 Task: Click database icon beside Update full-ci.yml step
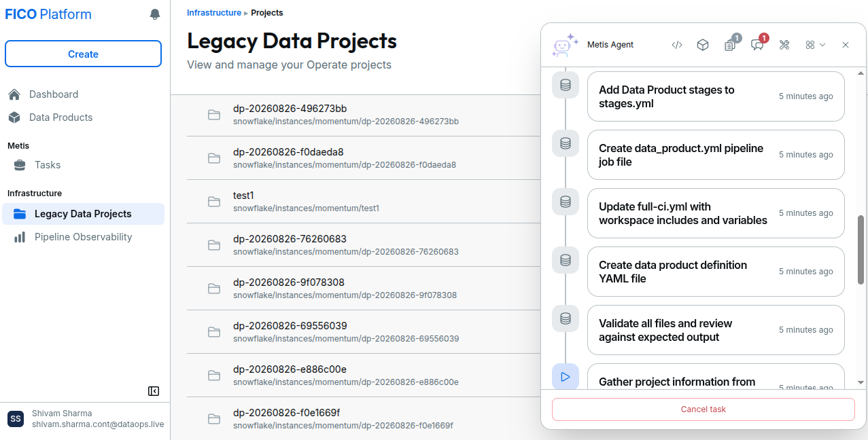click(x=565, y=202)
